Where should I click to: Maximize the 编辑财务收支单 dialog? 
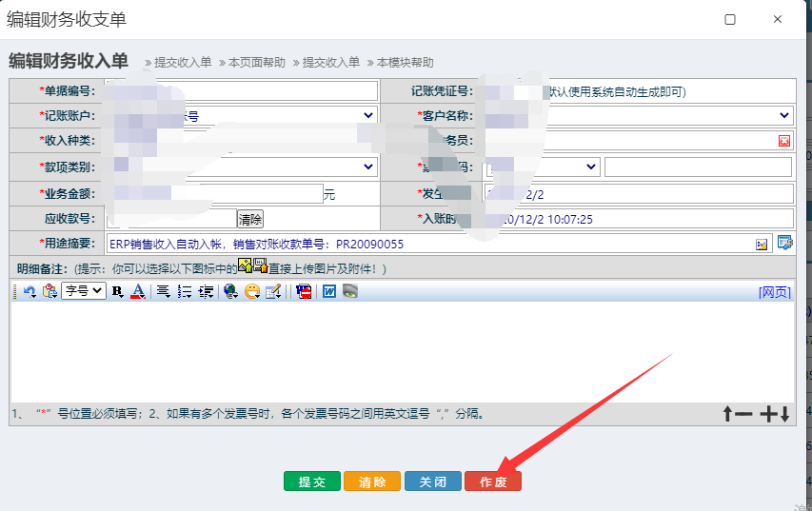pyautogui.click(x=730, y=20)
